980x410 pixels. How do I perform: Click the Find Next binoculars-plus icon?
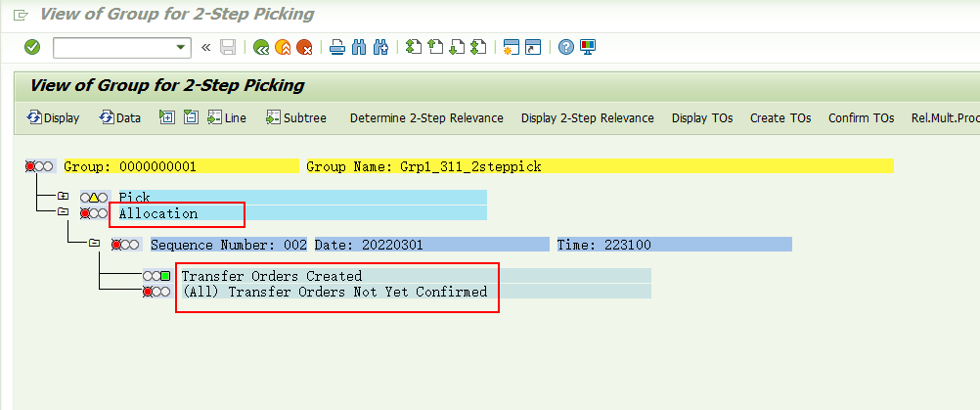[380, 47]
